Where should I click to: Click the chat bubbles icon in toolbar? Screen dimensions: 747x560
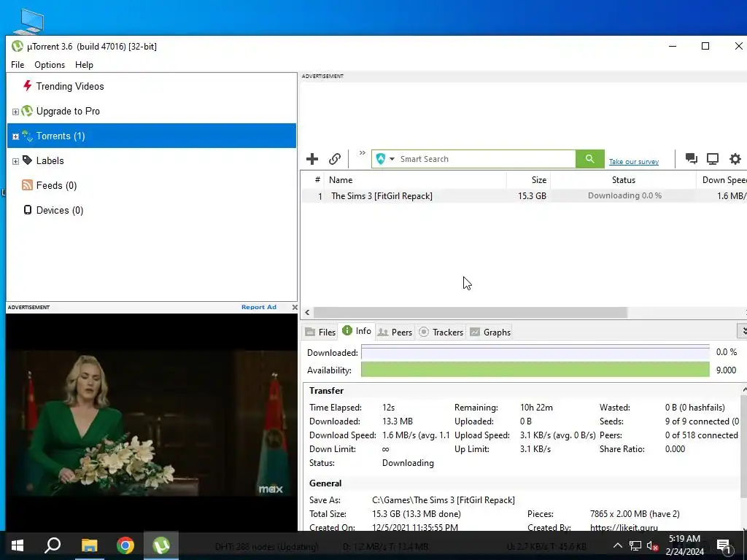click(x=692, y=159)
